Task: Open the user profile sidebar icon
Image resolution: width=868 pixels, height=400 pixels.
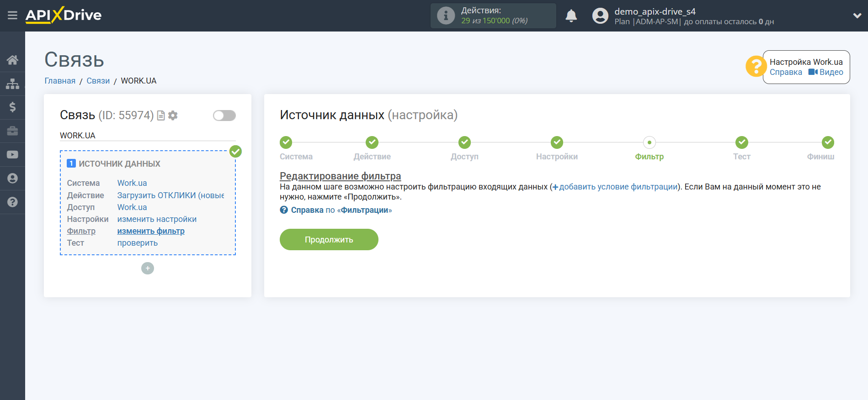Action: coord(12,179)
